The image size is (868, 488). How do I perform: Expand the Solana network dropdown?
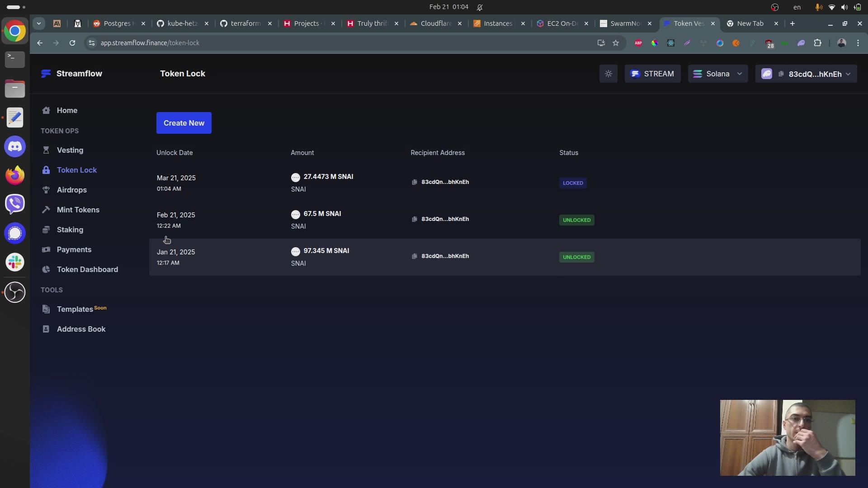pyautogui.click(x=717, y=74)
